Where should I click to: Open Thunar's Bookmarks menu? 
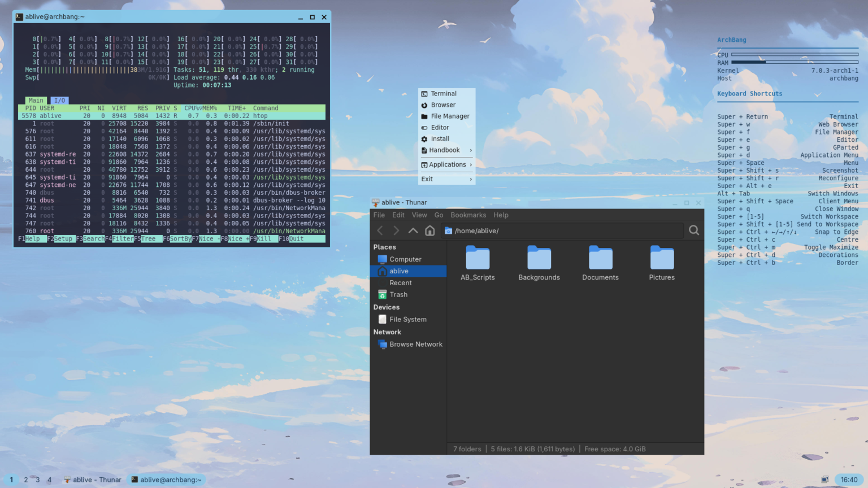pos(468,215)
